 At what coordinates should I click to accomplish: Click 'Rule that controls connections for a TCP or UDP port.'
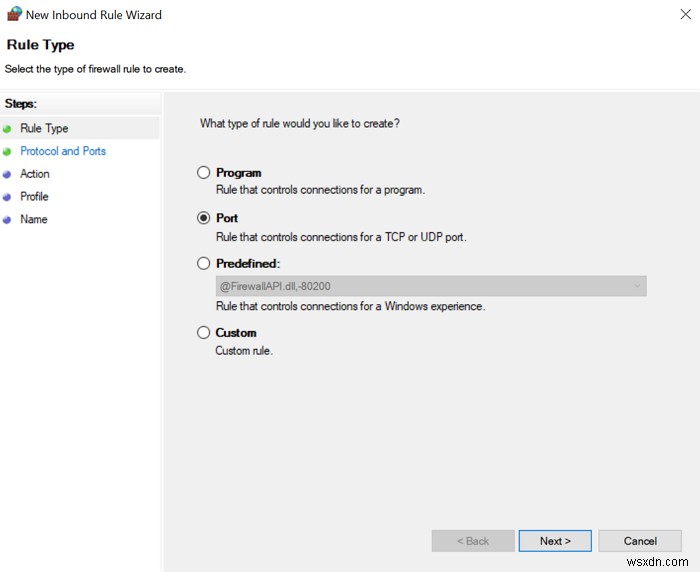(341, 237)
